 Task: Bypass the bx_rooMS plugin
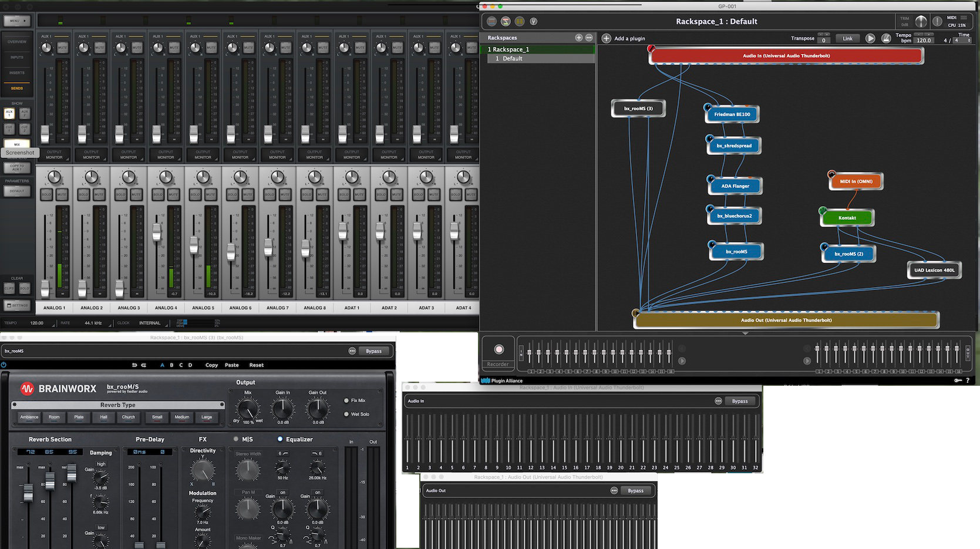click(x=373, y=351)
